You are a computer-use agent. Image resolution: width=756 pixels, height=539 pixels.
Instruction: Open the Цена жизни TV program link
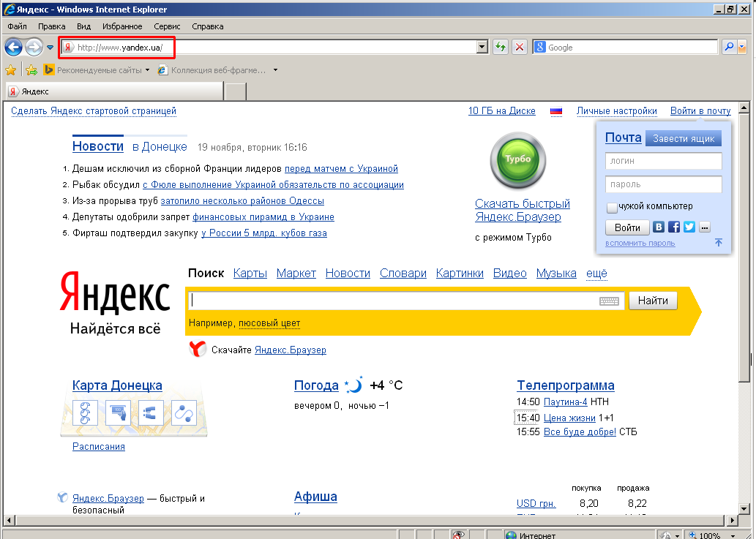pyautogui.click(x=569, y=418)
